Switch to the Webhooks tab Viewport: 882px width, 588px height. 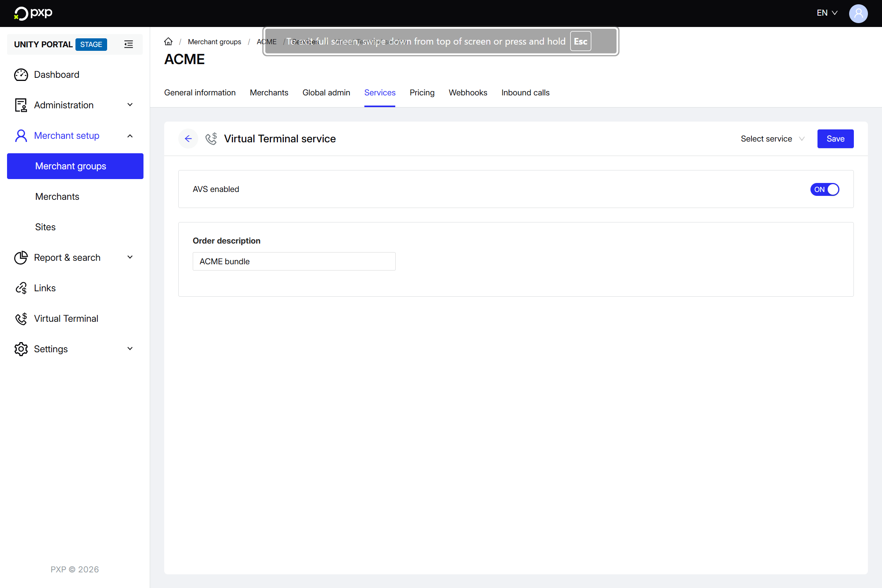[x=468, y=93]
